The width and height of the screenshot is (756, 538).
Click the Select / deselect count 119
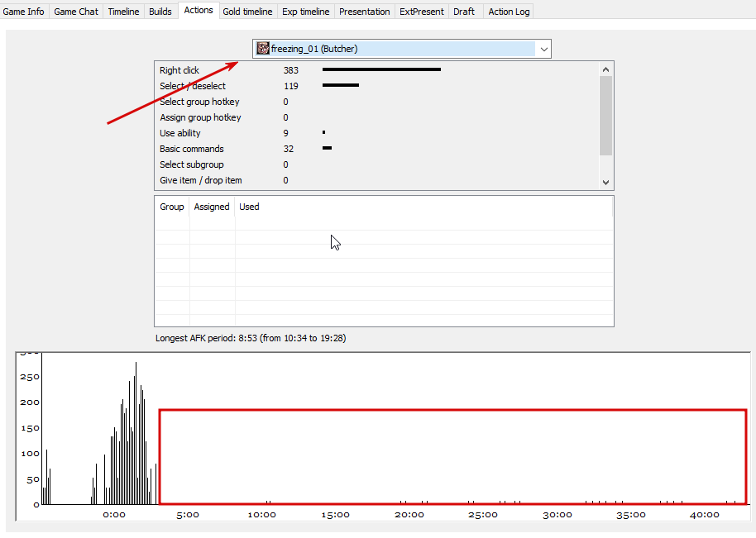(x=290, y=86)
